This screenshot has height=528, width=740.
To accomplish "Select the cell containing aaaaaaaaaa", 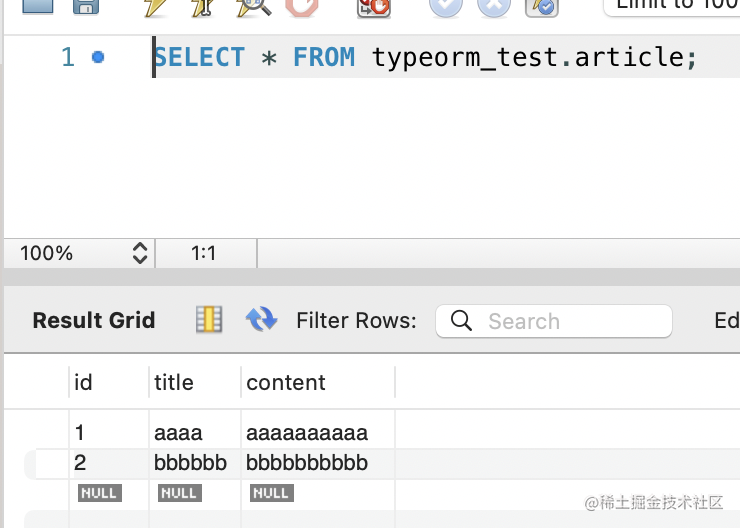I will [307, 433].
